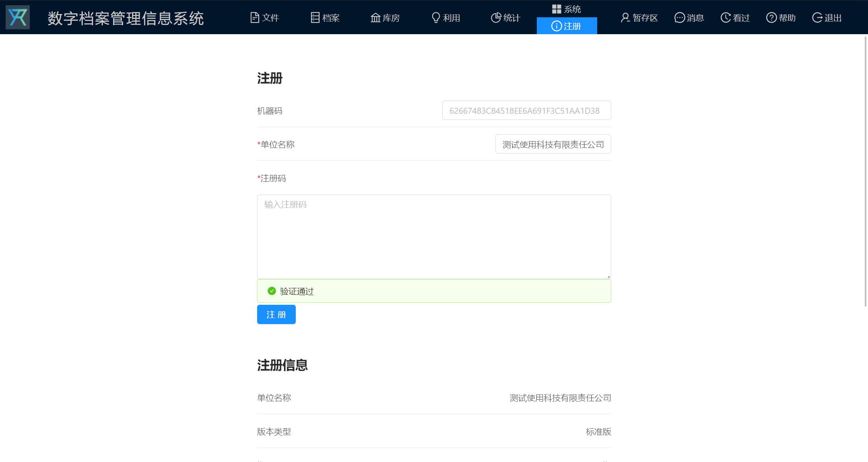Open 消息 messages
Viewport: 868px width, 462px height.
[x=689, y=18]
